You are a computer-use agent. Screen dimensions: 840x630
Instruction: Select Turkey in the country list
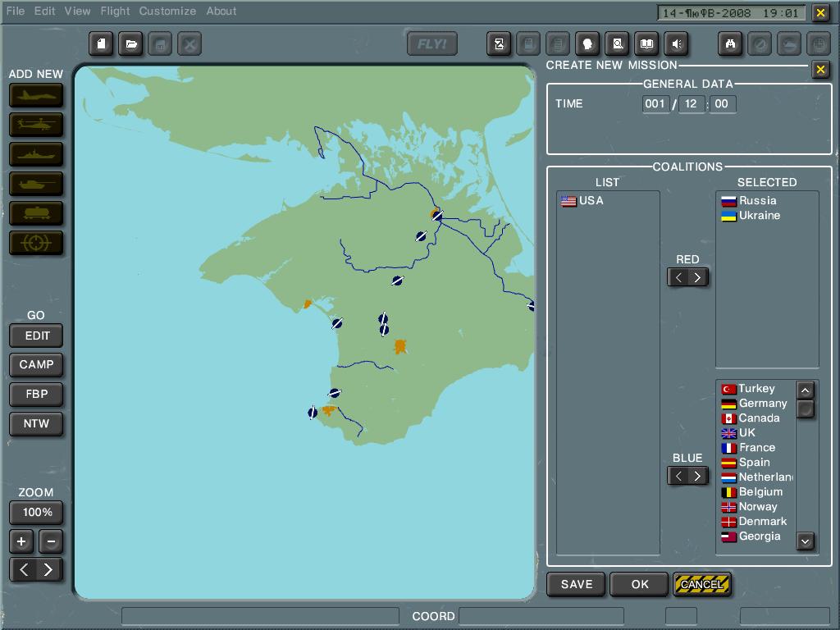click(756, 389)
